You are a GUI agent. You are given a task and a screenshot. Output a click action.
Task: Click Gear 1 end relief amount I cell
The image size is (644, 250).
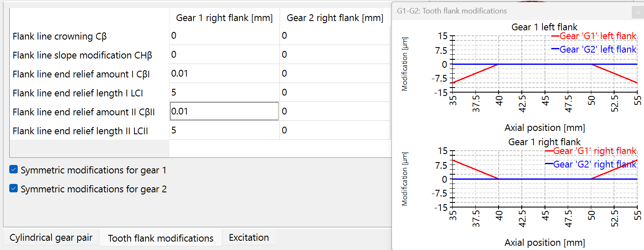coord(224,74)
